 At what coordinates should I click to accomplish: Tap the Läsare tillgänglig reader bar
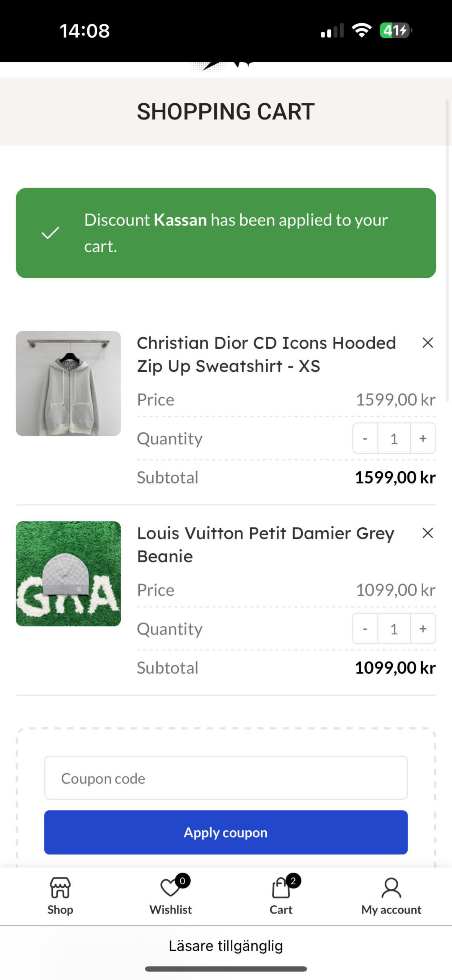(x=226, y=946)
